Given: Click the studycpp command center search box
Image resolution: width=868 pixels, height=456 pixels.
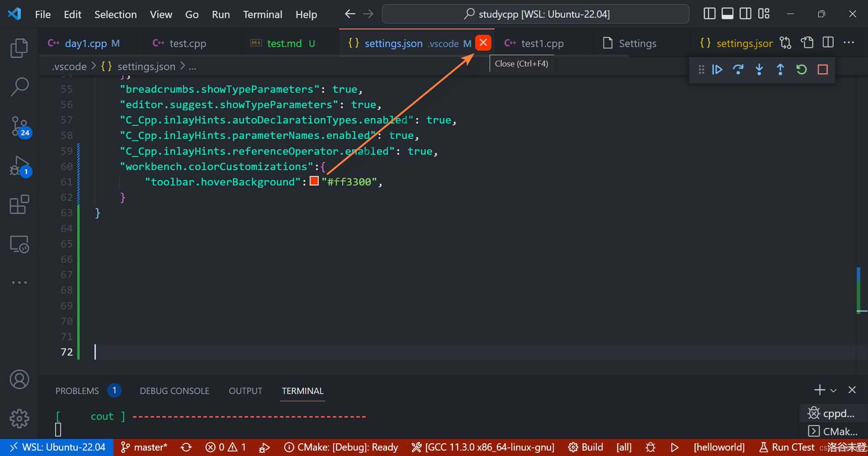Looking at the screenshot, I should [535, 14].
